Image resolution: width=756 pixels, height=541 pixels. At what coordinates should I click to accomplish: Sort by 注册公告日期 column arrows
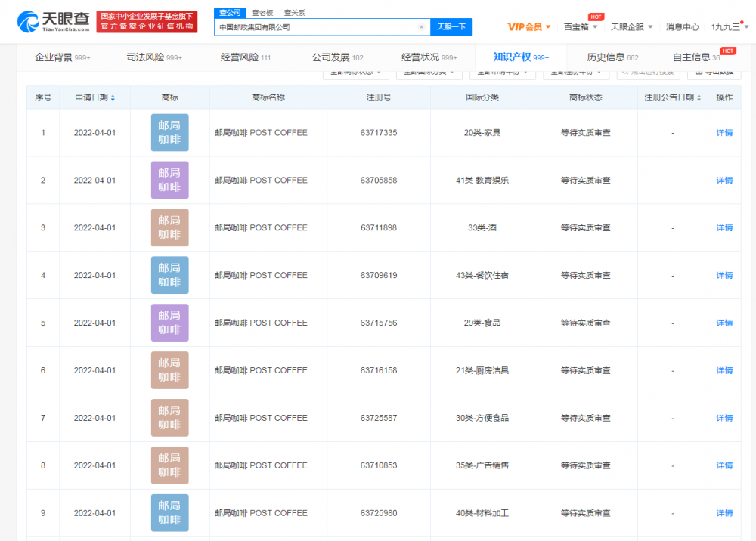(699, 98)
